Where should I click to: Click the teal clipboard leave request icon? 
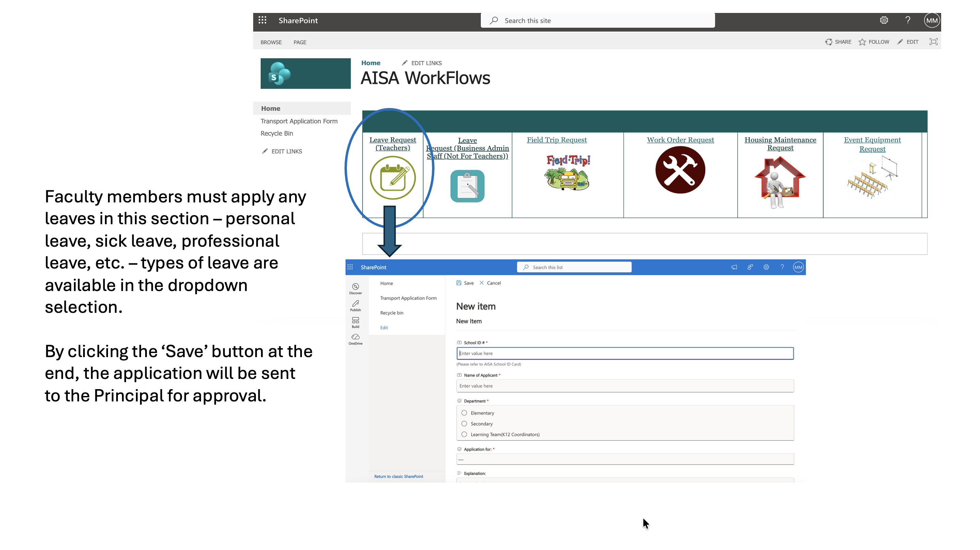(x=467, y=186)
